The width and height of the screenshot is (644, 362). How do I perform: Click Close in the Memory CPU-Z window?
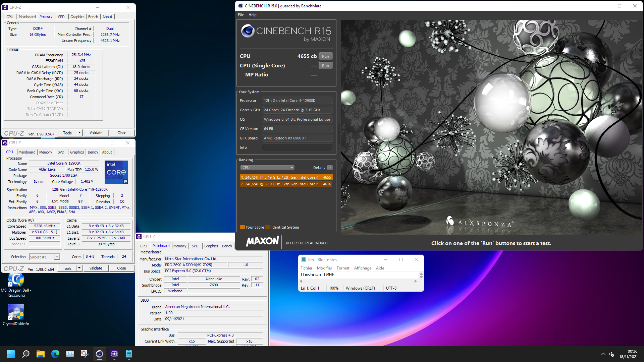coord(122,133)
